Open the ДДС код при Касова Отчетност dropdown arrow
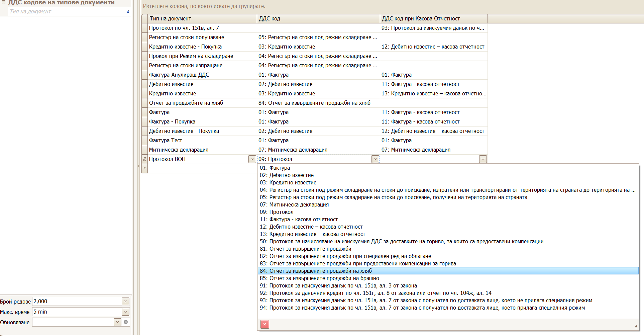 (483, 159)
